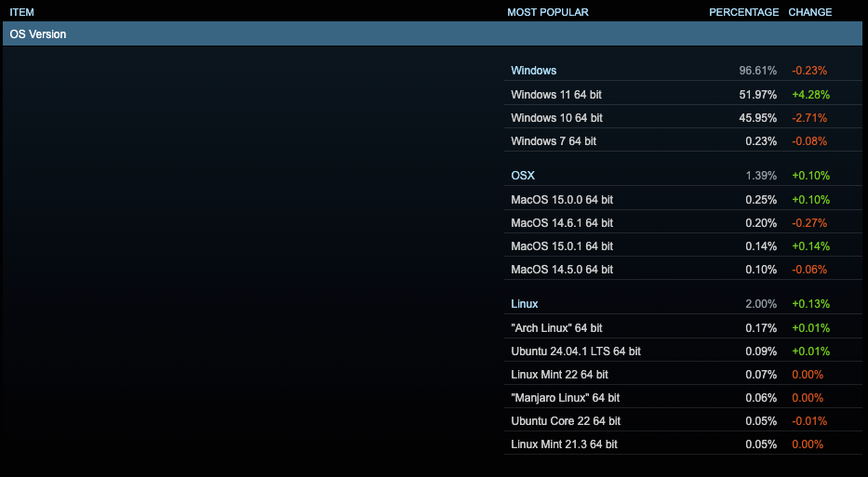
Task: Click the PERCENTAGE column header
Action: 743,12
